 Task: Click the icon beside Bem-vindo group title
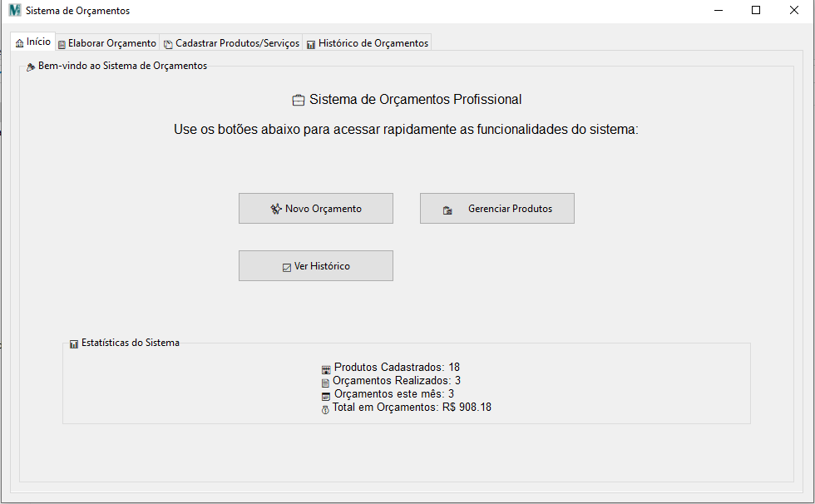(x=31, y=67)
